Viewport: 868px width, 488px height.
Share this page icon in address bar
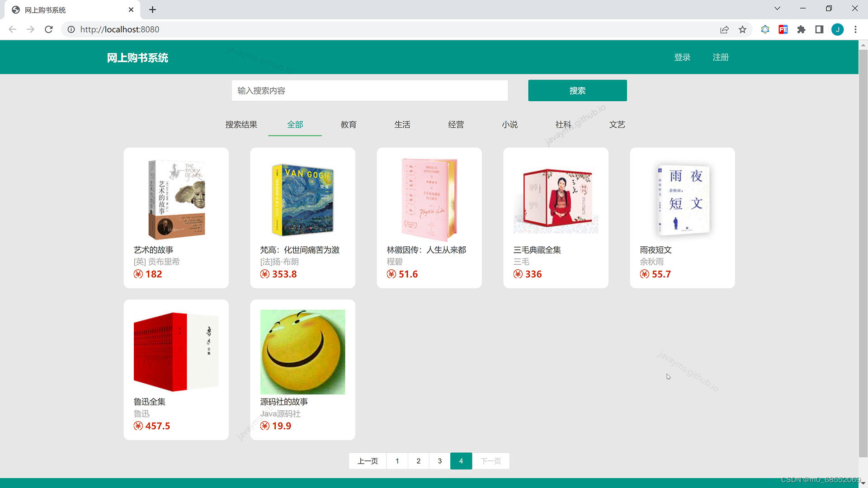[724, 29]
